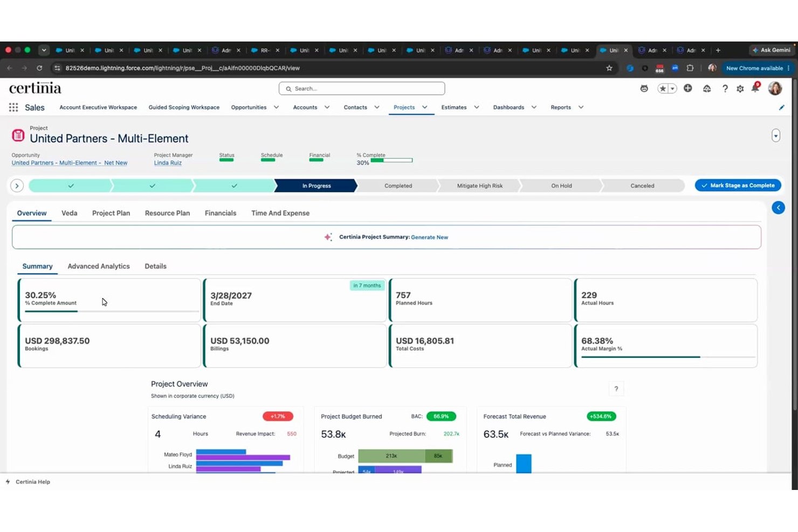Bookmark page with the Chrome star icon

(x=609, y=68)
